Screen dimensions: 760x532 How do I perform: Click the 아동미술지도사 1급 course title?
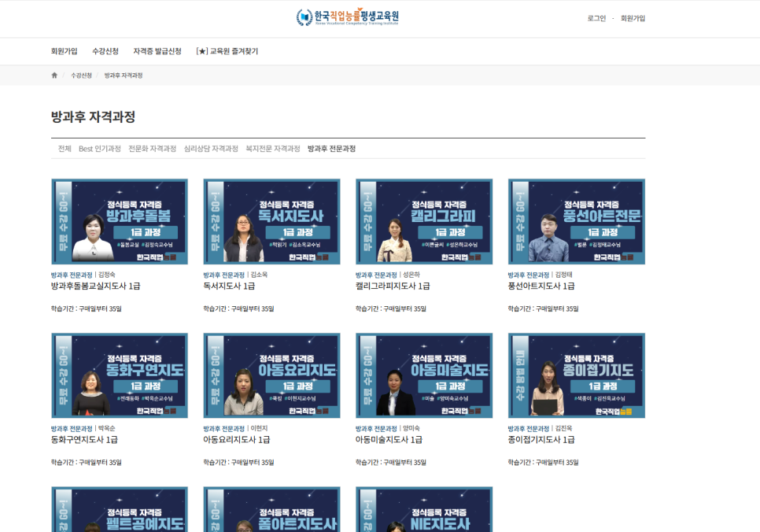tap(389, 440)
